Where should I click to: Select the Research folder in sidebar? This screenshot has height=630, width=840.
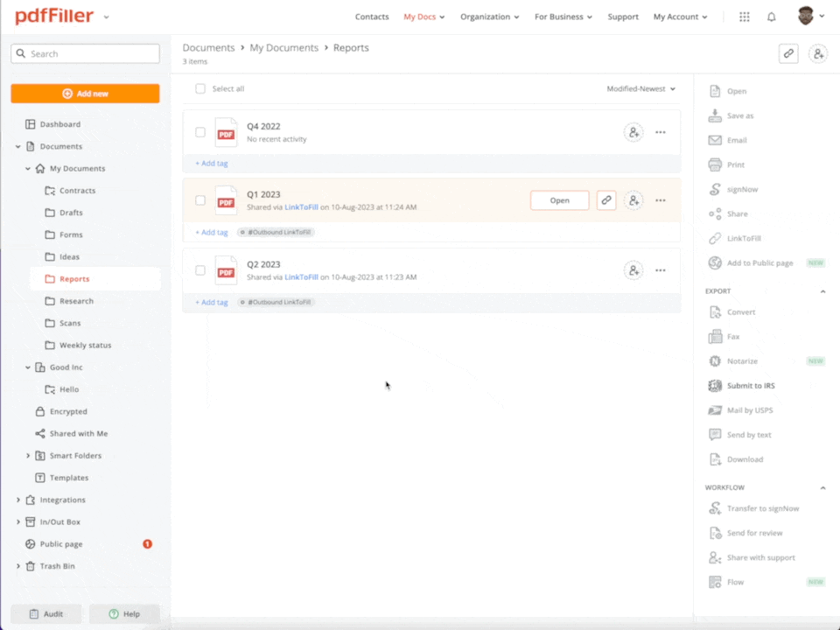pos(76,301)
